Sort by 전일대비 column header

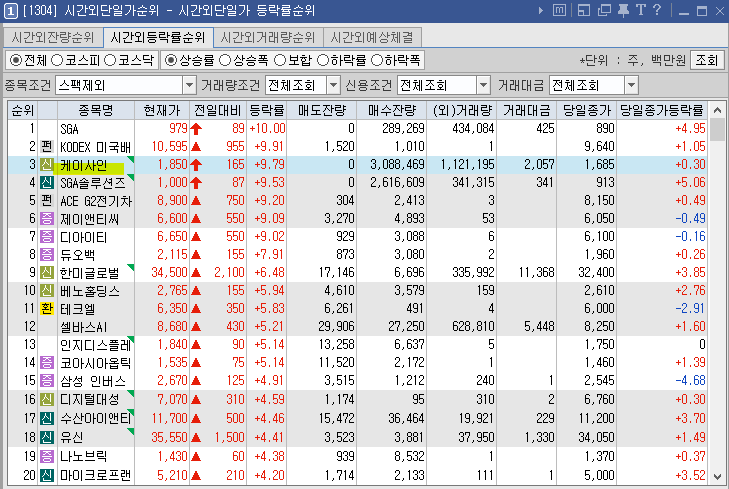pos(218,110)
